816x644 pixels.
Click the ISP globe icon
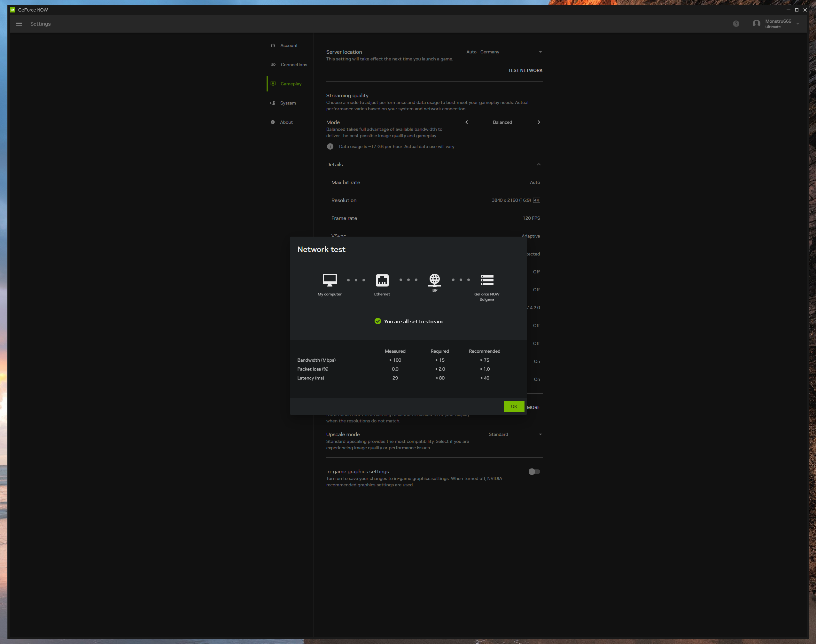click(x=434, y=279)
